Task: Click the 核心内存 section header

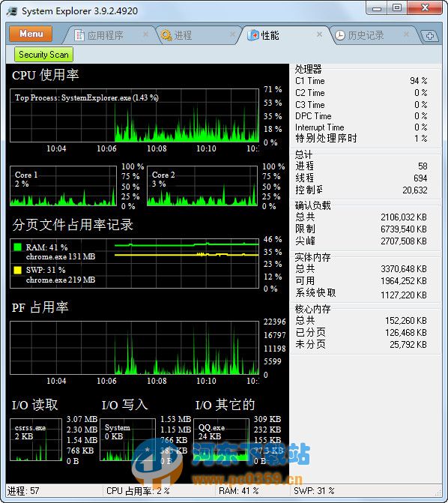Action: click(x=312, y=309)
